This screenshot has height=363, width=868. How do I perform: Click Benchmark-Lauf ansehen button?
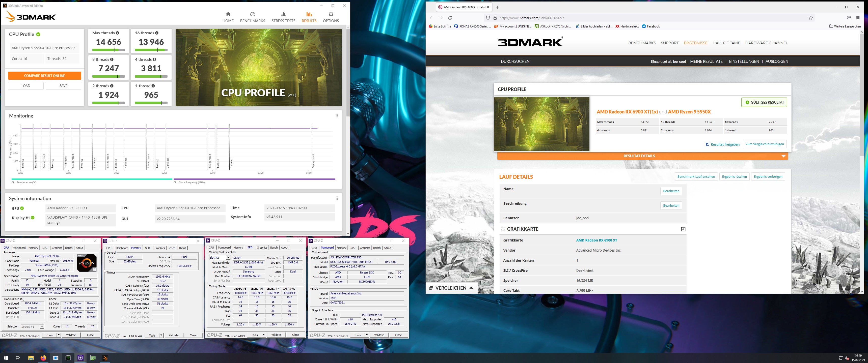click(x=696, y=177)
